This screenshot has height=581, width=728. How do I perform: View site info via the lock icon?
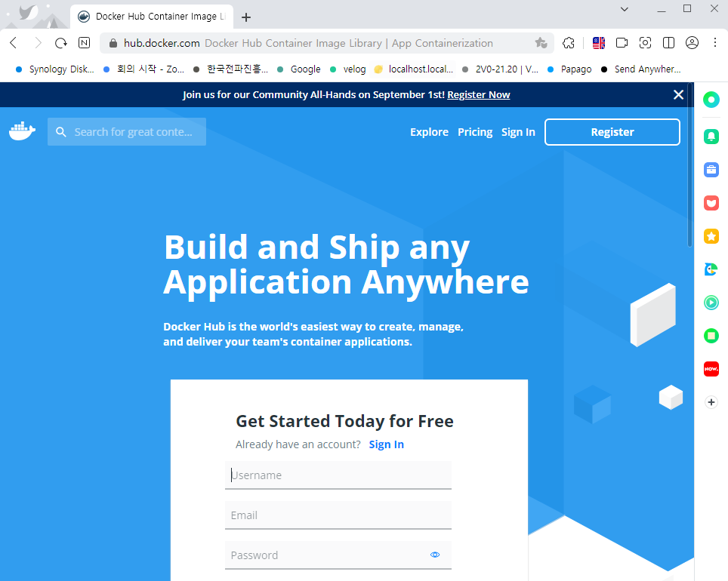pyautogui.click(x=113, y=43)
